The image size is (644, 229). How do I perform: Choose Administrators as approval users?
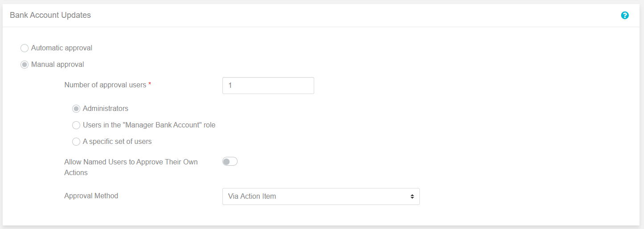pyautogui.click(x=76, y=109)
